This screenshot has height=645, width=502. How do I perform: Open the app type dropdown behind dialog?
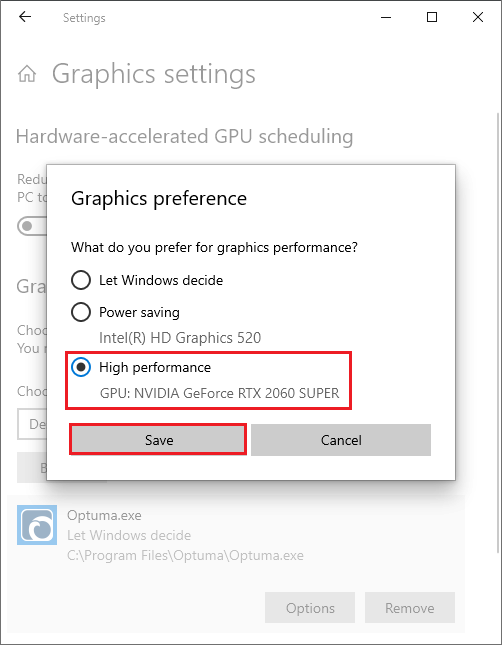(x=32, y=424)
